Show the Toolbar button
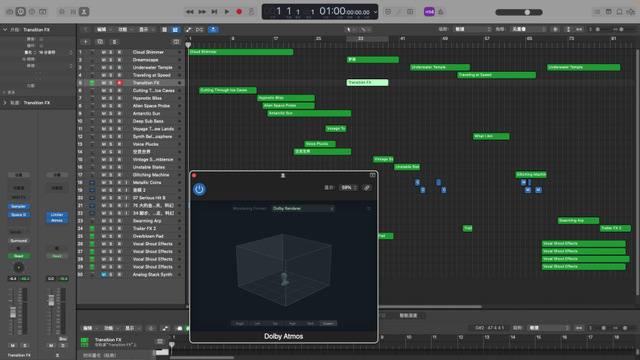This screenshot has width=640, height=360. (43, 12)
